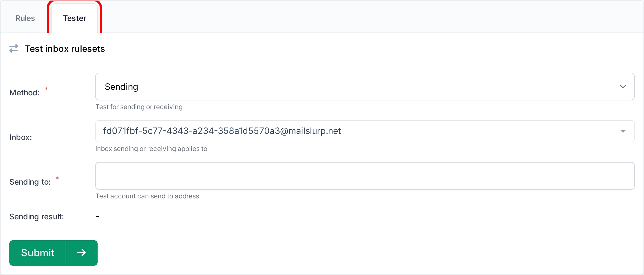The image size is (644, 275).
Task: Click the helper text Test for sending or receiving
Action: pos(139,107)
